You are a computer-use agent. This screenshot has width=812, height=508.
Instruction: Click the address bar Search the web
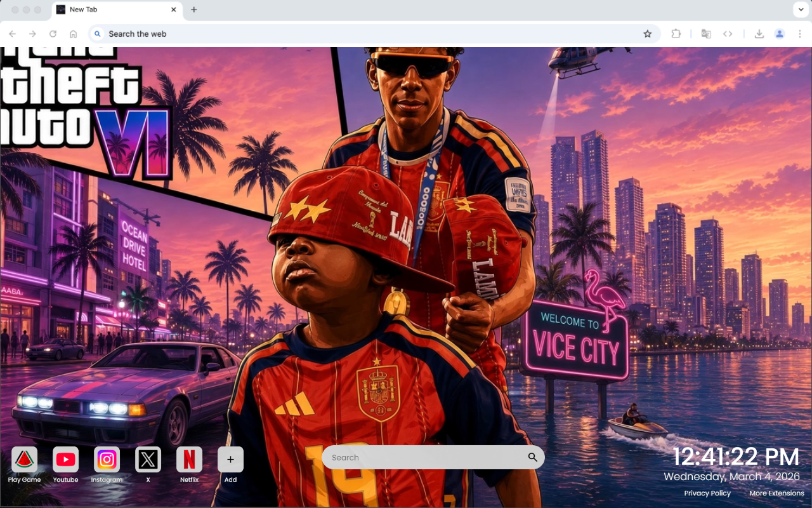[374, 34]
